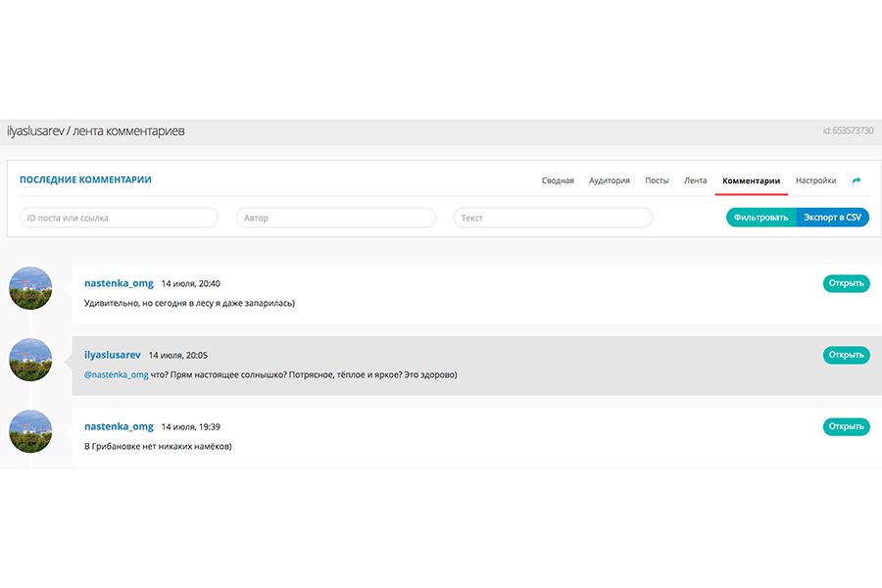The height and width of the screenshot is (588, 882).
Task: Click the id: 653573730 label
Action: point(848,130)
